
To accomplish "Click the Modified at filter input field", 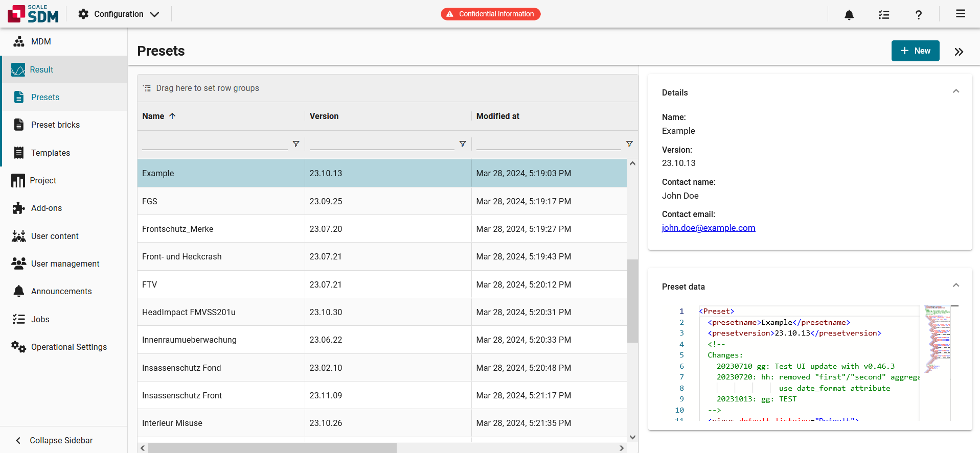I will [549, 144].
